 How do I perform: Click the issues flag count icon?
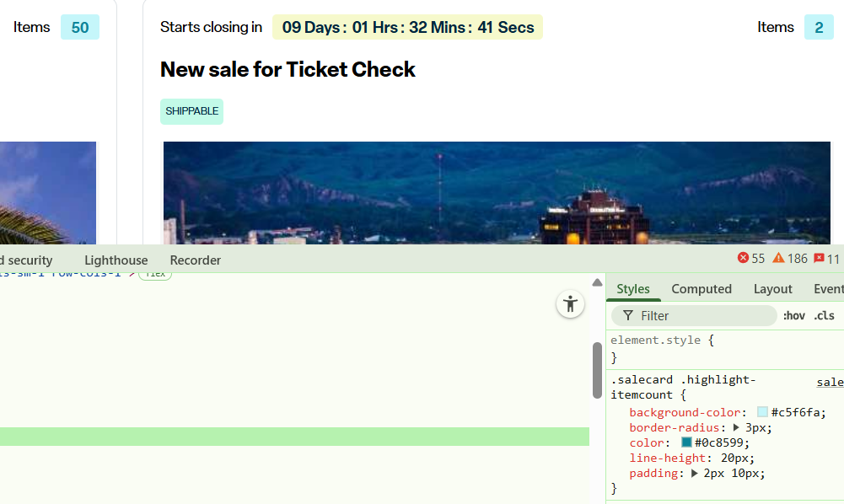(x=819, y=259)
